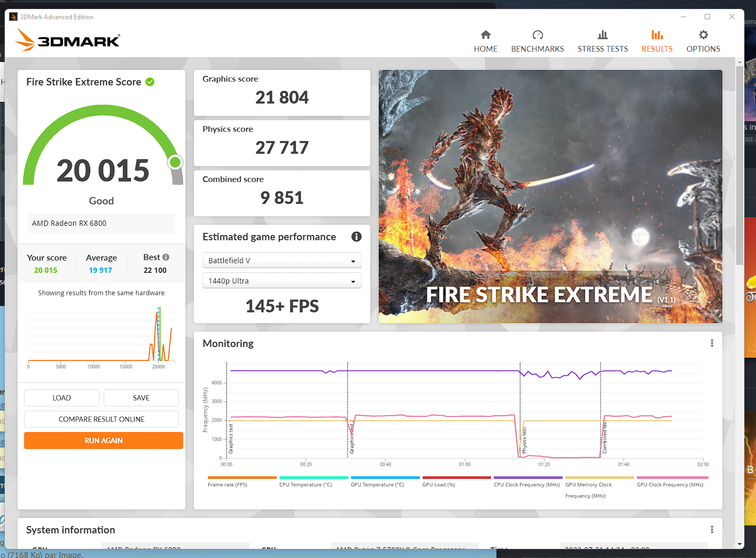This screenshot has height=558, width=756.
Task: Click the System information heading
Action: tap(71, 530)
